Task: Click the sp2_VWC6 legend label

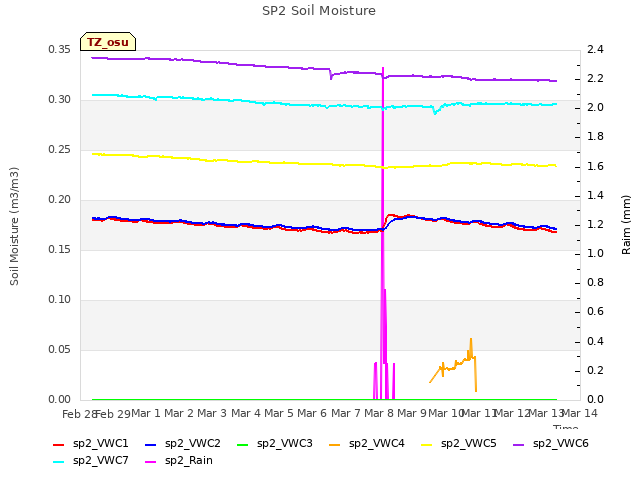Action: [x=561, y=443]
